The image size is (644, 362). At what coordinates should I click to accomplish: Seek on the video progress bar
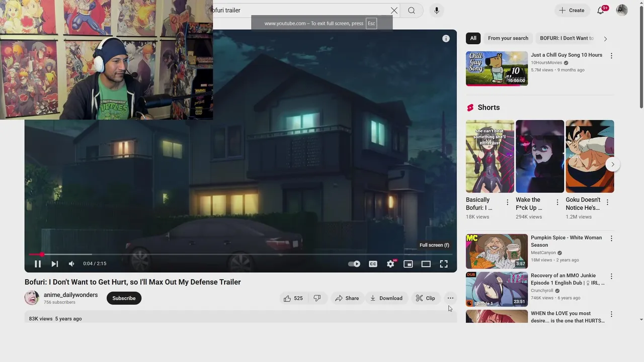click(x=240, y=254)
